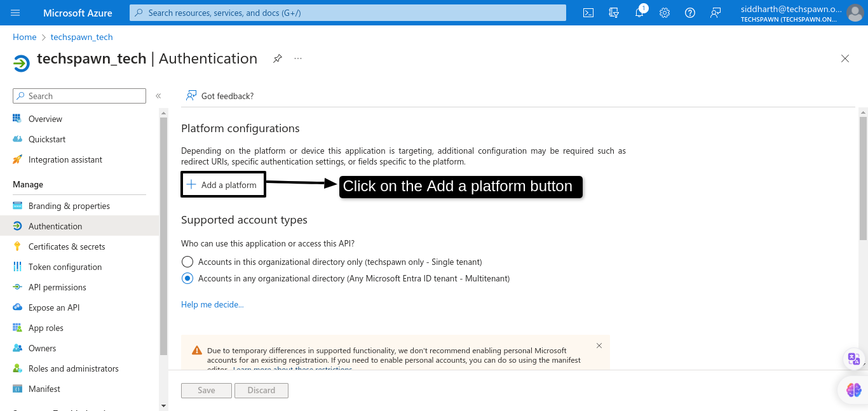Select the single tenant accounts radio button
868x411 pixels.
tap(187, 262)
